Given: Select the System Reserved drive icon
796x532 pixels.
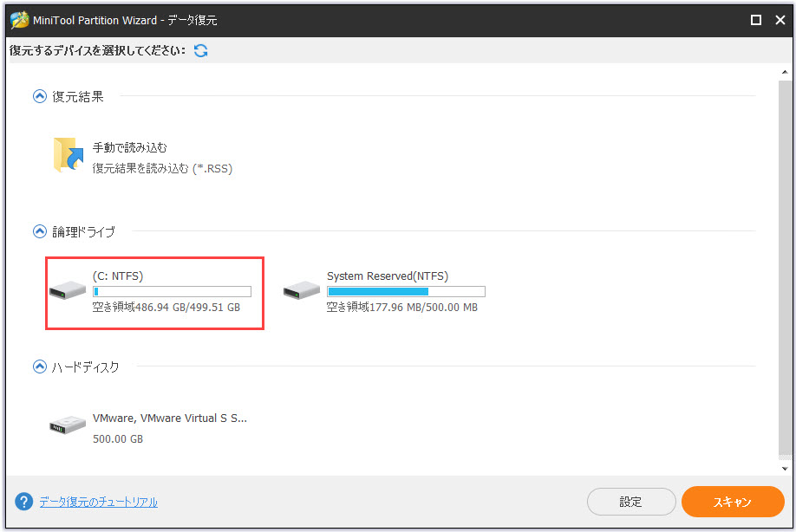Looking at the screenshot, I should pos(302,290).
